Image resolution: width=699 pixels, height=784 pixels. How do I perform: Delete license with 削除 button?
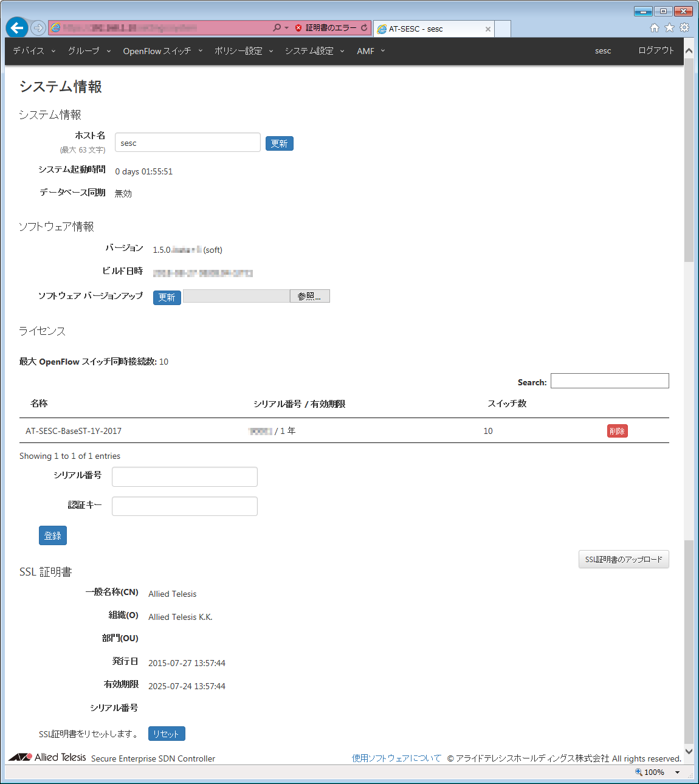618,431
